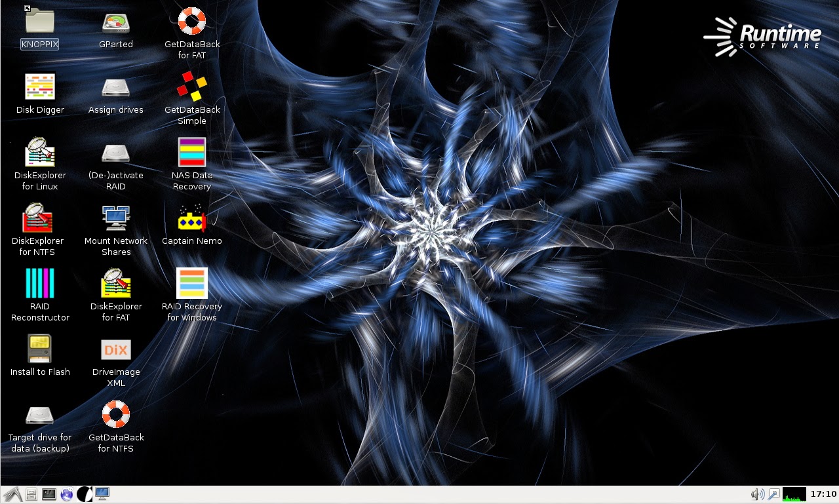
Task: Open DiskExplorer for Linux
Action: 40,152
